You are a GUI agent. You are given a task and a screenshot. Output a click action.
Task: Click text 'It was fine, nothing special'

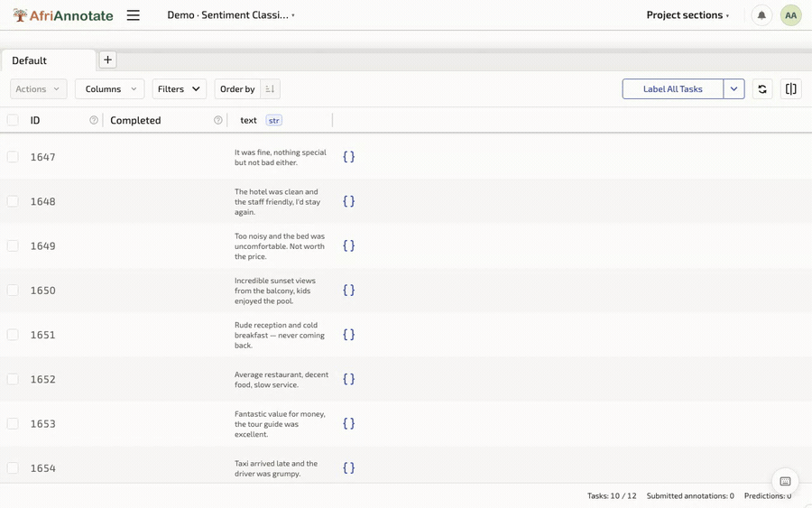[x=281, y=152]
